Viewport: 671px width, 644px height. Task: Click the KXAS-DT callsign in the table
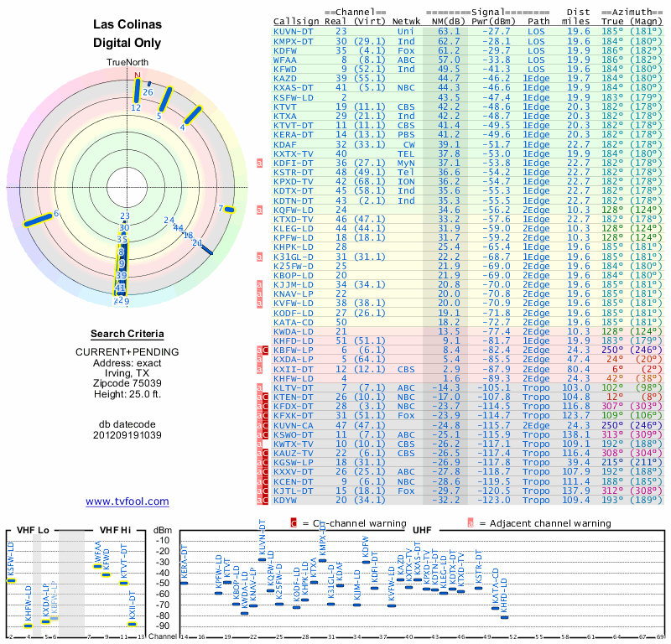pos(293,88)
